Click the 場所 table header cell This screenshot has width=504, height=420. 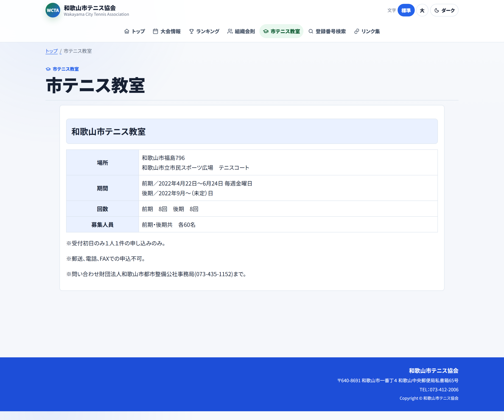(x=103, y=162)
